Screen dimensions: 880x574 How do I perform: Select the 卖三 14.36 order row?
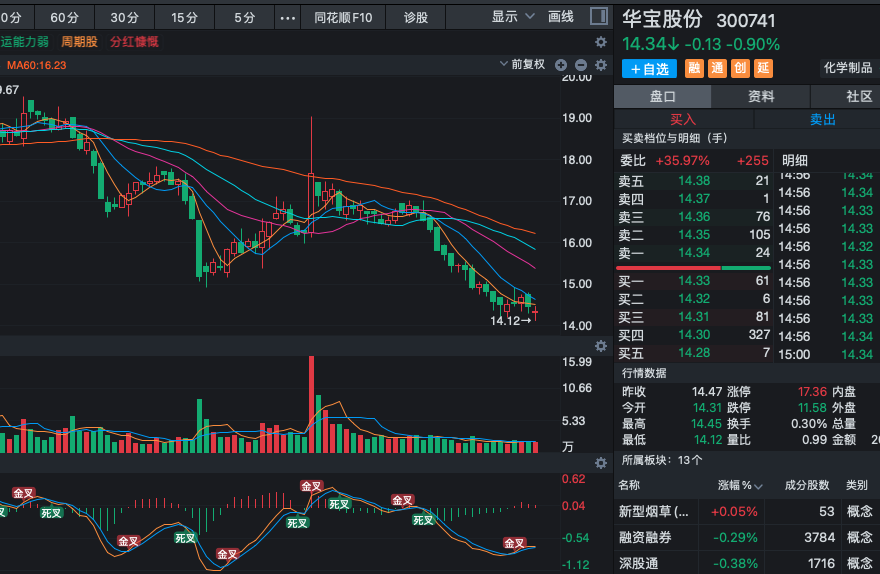[x=694, y=217]
